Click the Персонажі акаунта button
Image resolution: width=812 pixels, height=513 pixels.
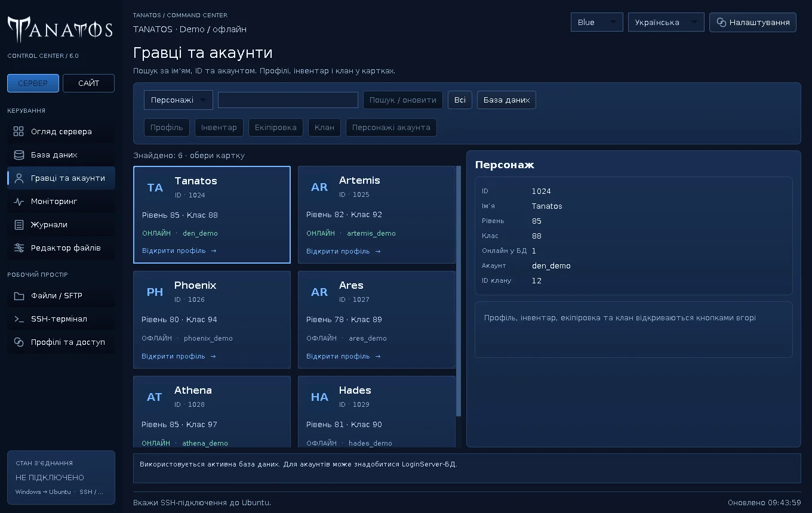[x=391, y=127]
